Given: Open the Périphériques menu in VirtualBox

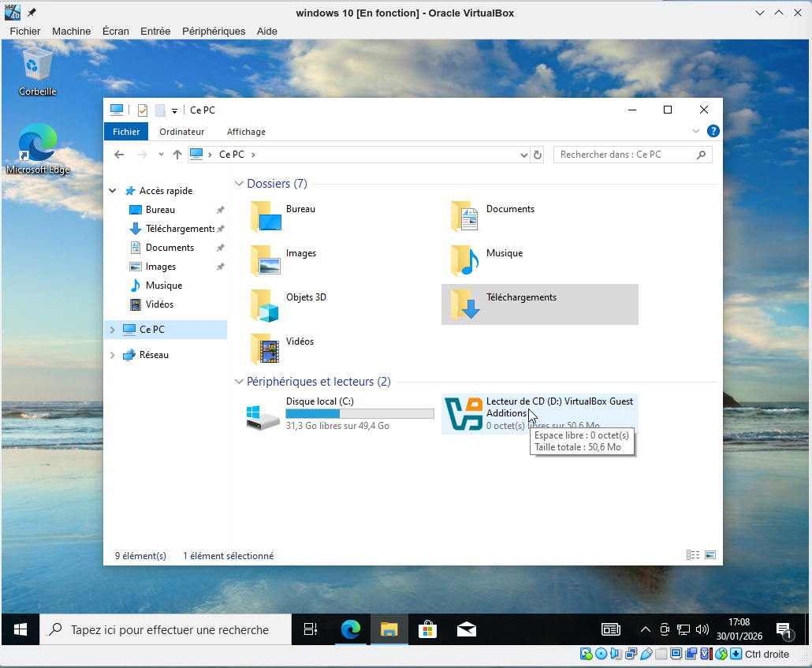Looking at the screenshot, I should tap(213, 31).
